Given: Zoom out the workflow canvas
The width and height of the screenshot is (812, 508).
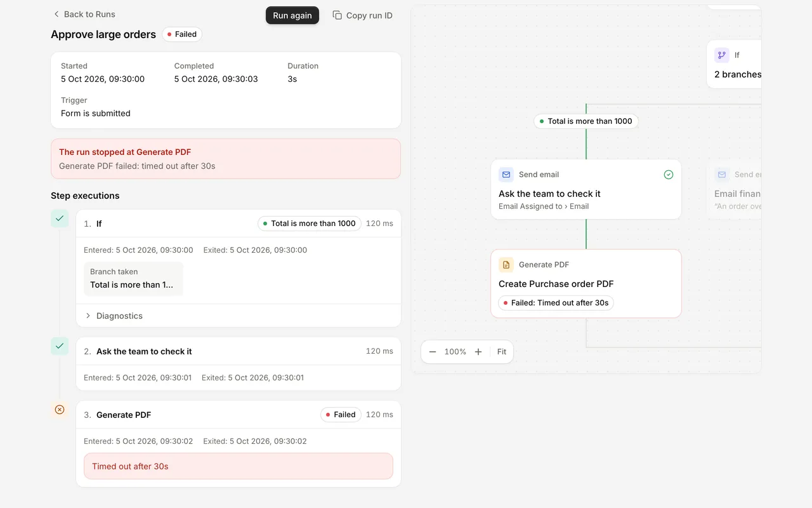Looking at the screenshot, I should click(x=433, y=352).
